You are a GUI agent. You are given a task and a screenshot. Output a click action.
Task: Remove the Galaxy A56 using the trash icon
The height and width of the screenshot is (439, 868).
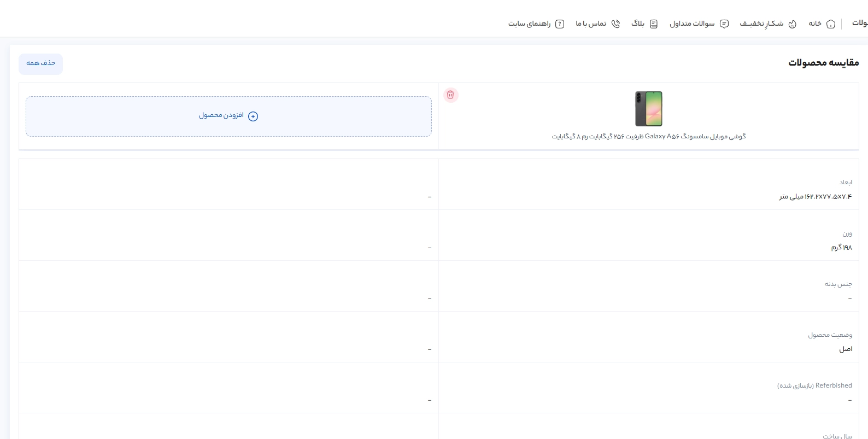450,95
